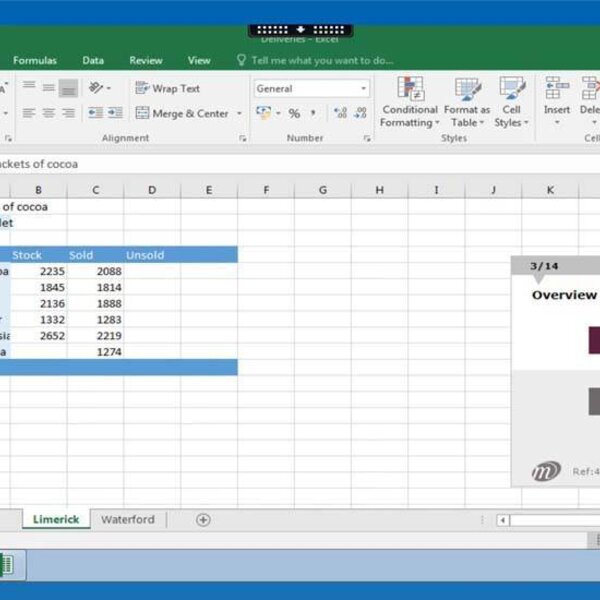Select column B header
The width and height of the screenshot is (600, 600).
[x=38, y=190]
